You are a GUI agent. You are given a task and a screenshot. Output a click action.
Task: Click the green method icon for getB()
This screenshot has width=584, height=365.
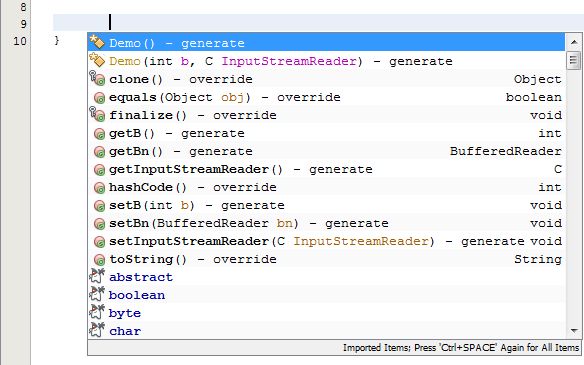(99, 134)
